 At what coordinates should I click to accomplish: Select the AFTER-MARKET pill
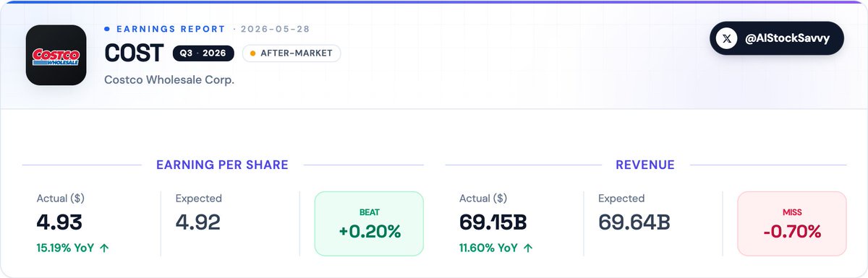[x=292, y=53]
